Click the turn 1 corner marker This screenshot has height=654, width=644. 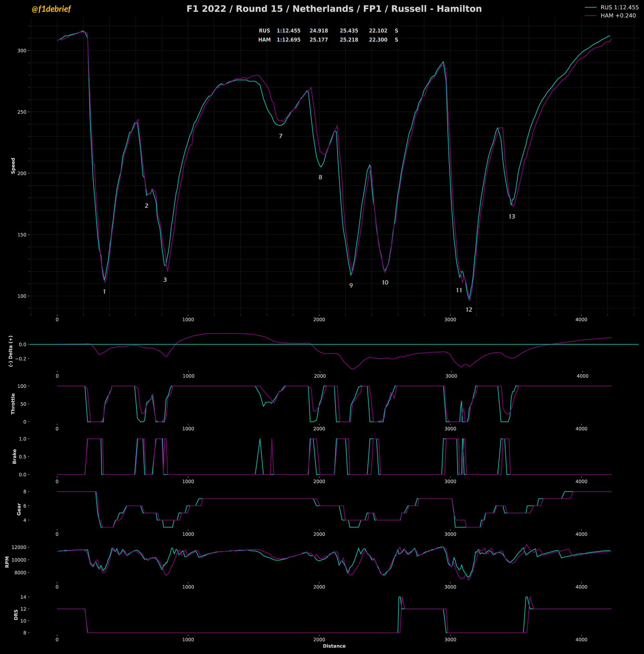(104, 292)
